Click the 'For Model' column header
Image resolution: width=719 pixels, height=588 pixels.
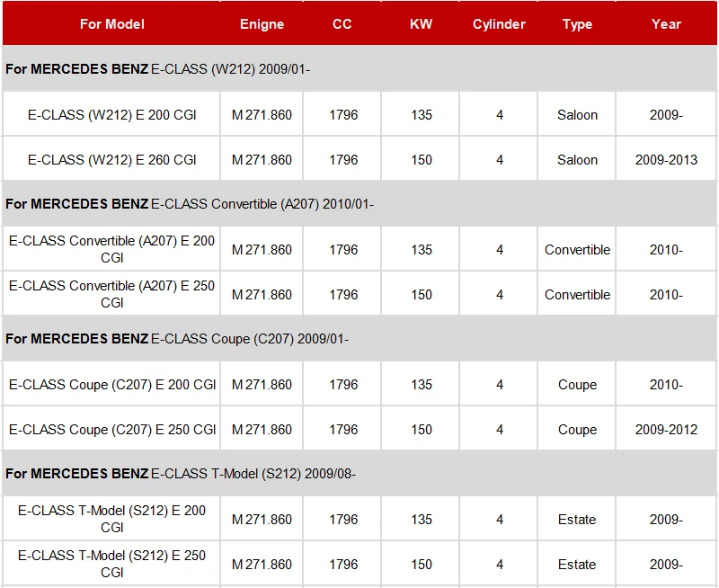pyautogui.click(x=111, y=24)
